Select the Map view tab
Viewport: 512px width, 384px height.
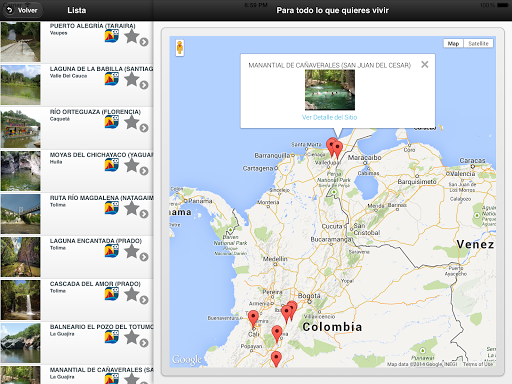click(453, 44)
